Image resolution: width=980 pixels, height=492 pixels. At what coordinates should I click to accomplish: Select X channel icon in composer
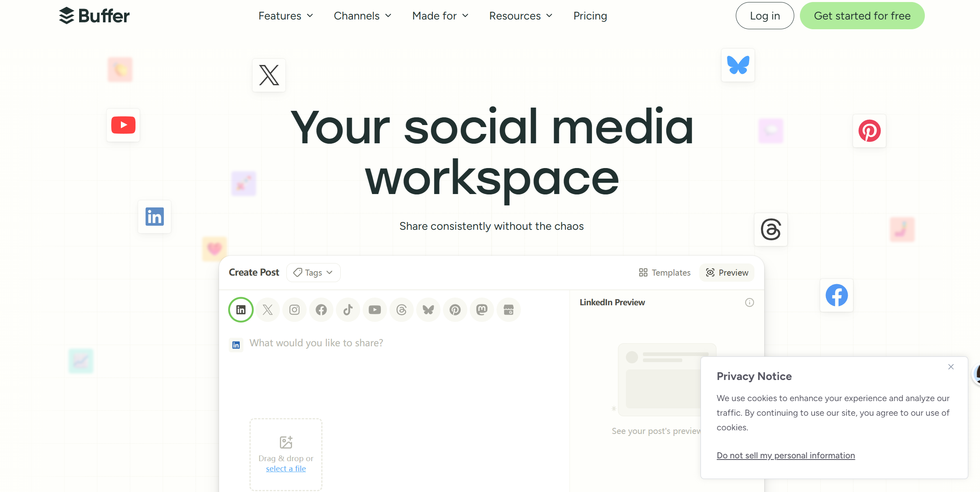pyautogui.click(x=268, y=310)
